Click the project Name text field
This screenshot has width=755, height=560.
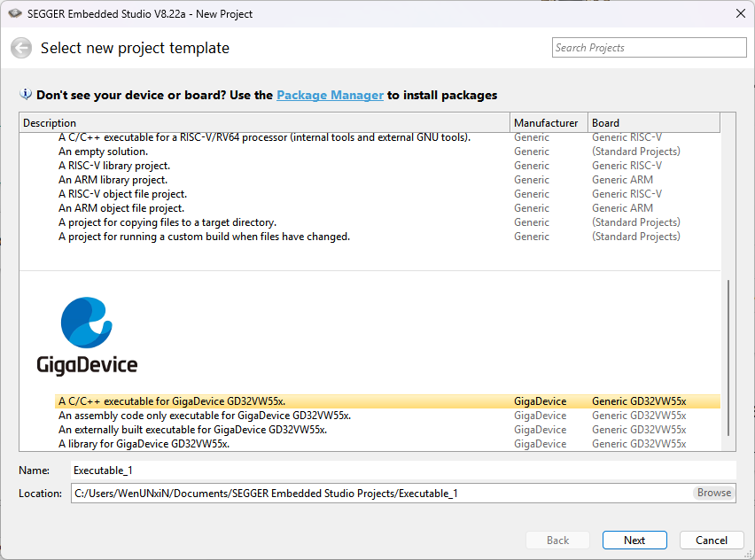coord(402,471)
